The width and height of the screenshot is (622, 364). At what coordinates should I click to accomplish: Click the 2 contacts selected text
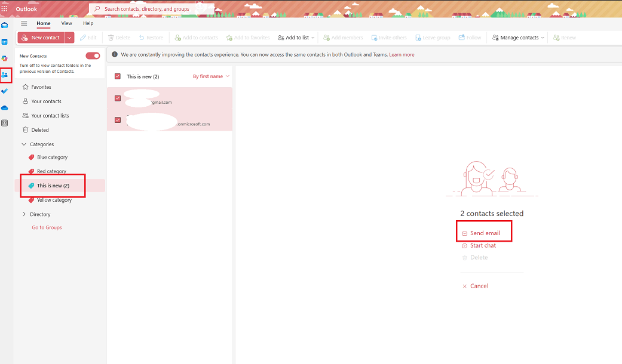click(492, 214)
